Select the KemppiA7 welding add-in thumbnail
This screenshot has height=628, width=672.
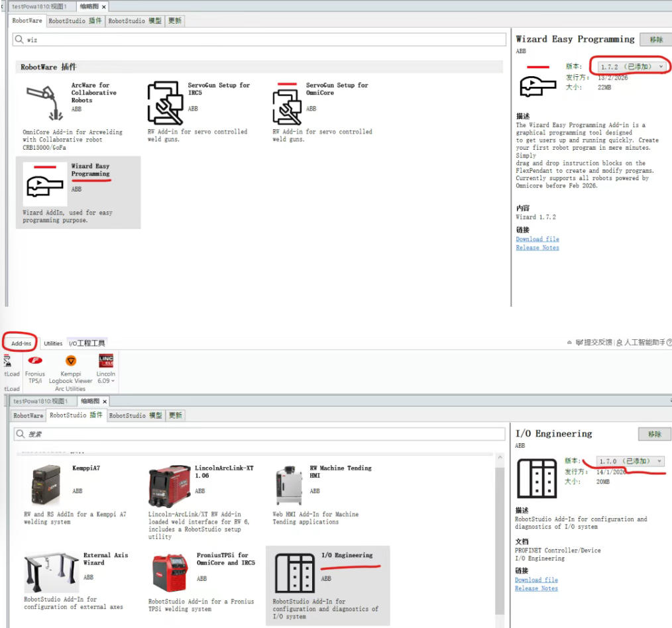pyautogui.click(x=45, y=485)
